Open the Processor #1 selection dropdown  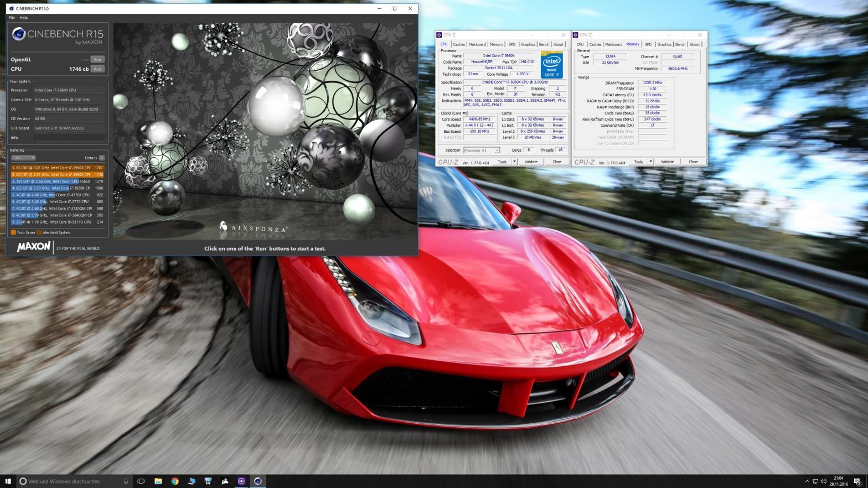[482, 150]
